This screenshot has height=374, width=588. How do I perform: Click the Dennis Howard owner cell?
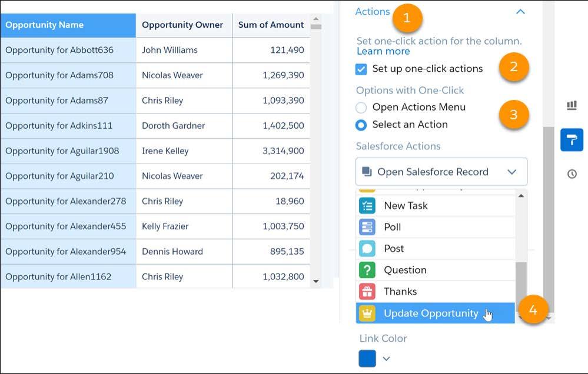184,252
